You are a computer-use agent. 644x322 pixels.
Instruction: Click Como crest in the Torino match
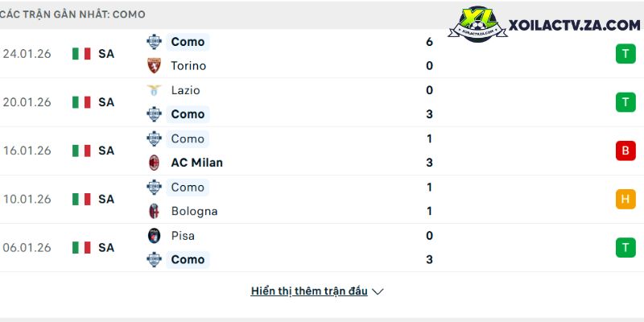pyautogui.click(x=154, y=42)
